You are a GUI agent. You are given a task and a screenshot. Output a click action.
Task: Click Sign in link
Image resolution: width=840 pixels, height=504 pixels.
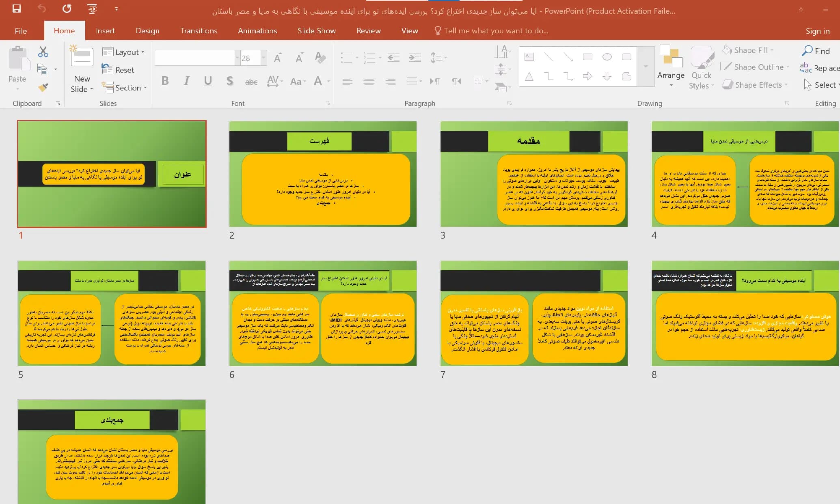(817, 31)
